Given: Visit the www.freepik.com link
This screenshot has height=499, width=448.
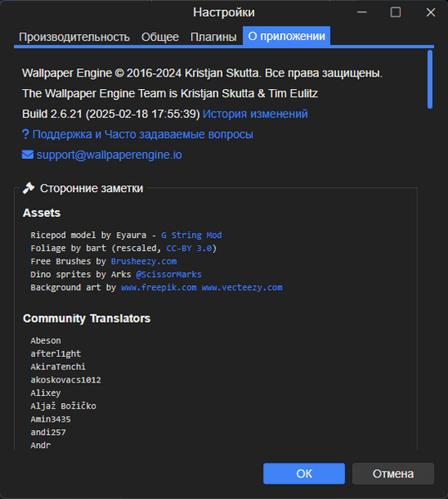Looking at the screenshot, I should pos(159,288).
